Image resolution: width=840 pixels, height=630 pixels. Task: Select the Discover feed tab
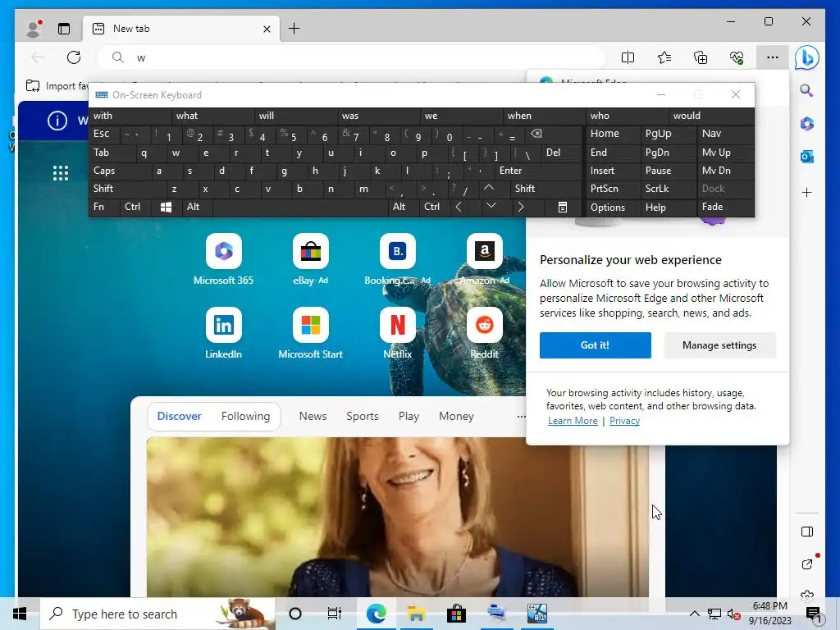180,416
